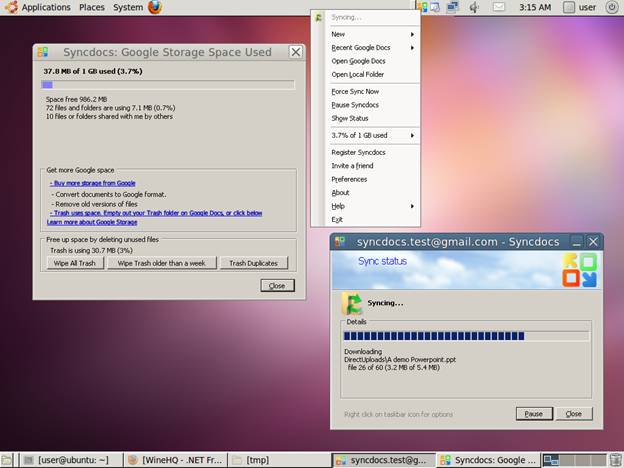Viewport: 624px width, 468px height.
Task: Switch to WineHQ .NET taskbar entry
Action: [175, 460]
